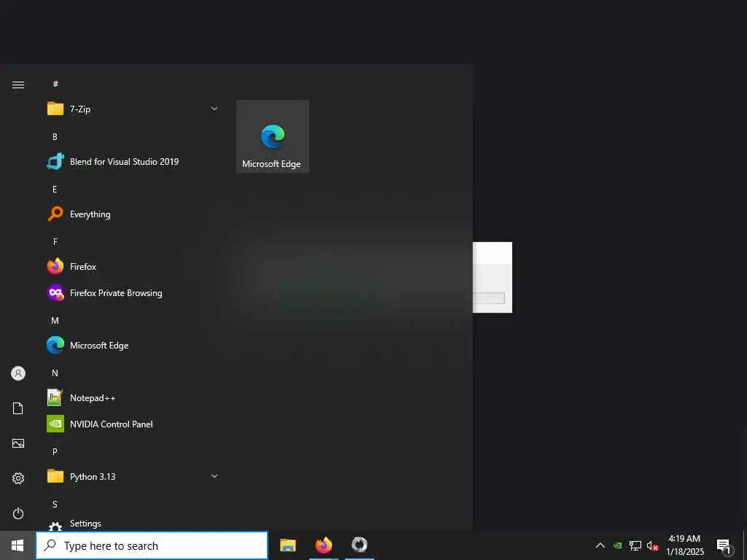Image resolution: width=747 pixels, height=560 pixels.
Task: Click the 'S' letter header
Action: click(55, 504)
